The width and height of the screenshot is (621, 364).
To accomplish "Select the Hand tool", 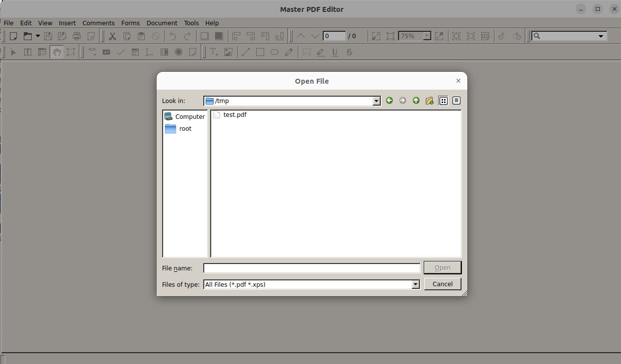I will (56, 52).
